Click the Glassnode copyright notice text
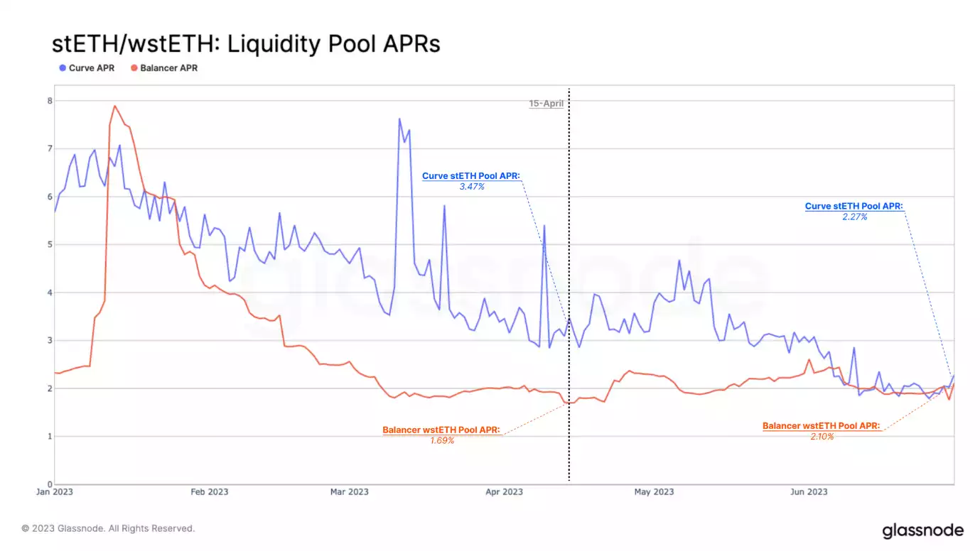Viewport: 980px width, 551px height. pos(108,528)
